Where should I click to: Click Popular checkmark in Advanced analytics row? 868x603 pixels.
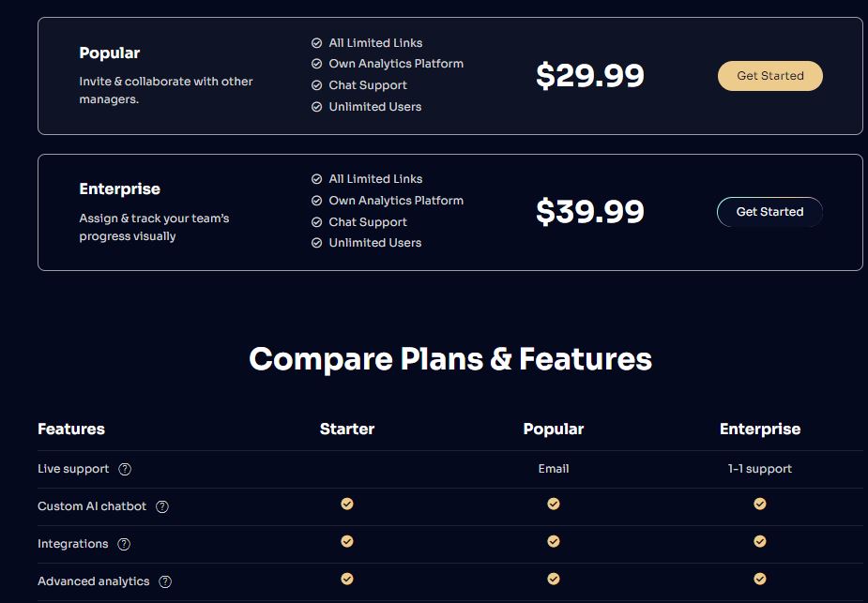click(x=554, y=580)
